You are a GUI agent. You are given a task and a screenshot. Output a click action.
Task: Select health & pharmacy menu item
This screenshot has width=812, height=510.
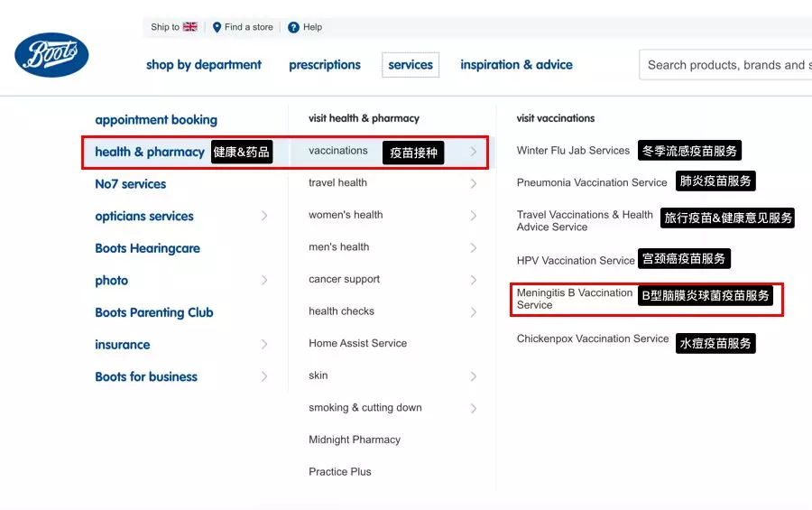pyautogui.click(x=150, y=152)
